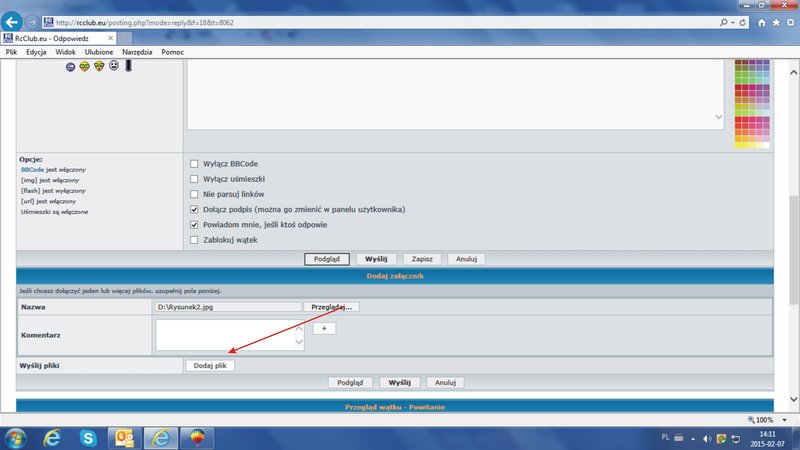The height and width of the screenshot is (450, 800).
Task: Click the browser forward arrow
Action: pos(32,22)
